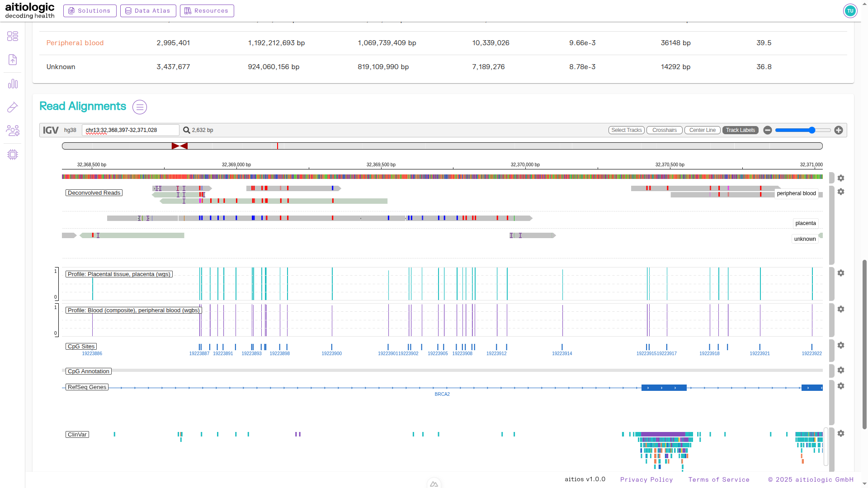Open the Read Alignments menu icon

point(140,107)
